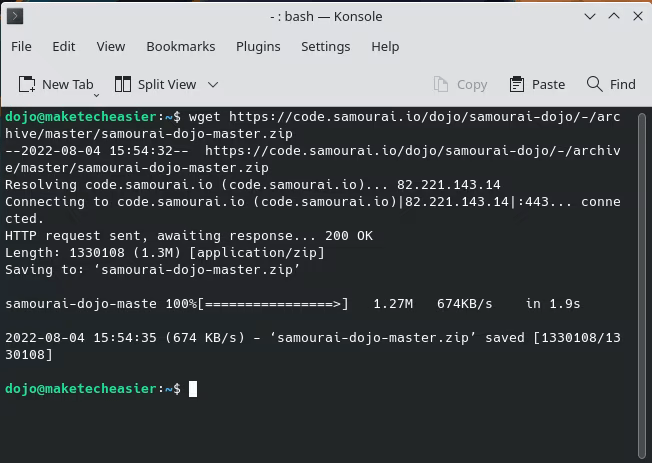Click the New Tab icon
Screen dimensions: 652x463
27,84
